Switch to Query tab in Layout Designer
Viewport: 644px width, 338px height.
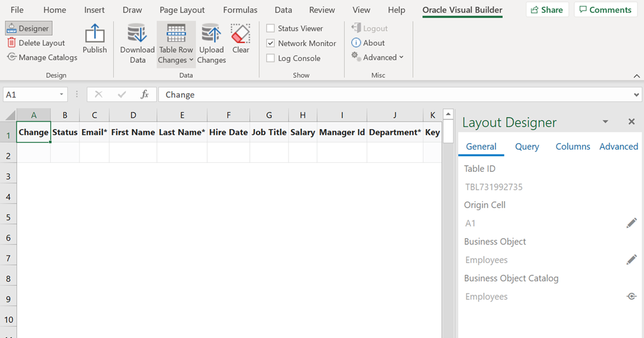(527, 146)
